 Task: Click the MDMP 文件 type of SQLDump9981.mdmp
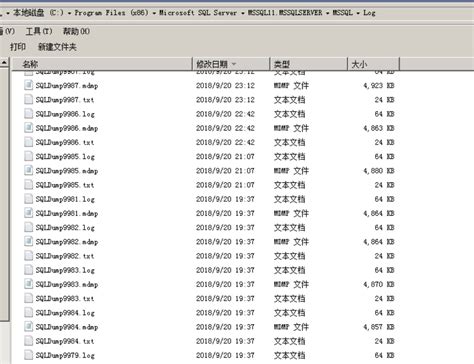pos(291,213)
